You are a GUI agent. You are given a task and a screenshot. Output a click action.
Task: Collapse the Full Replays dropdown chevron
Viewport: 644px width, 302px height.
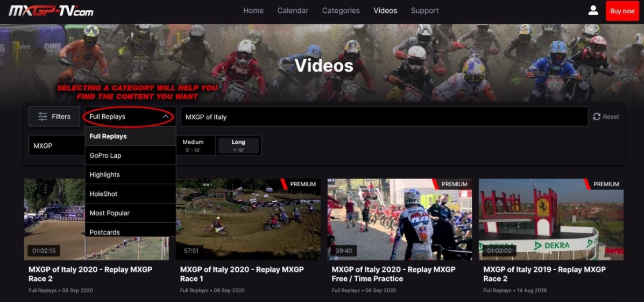[166, 117]
